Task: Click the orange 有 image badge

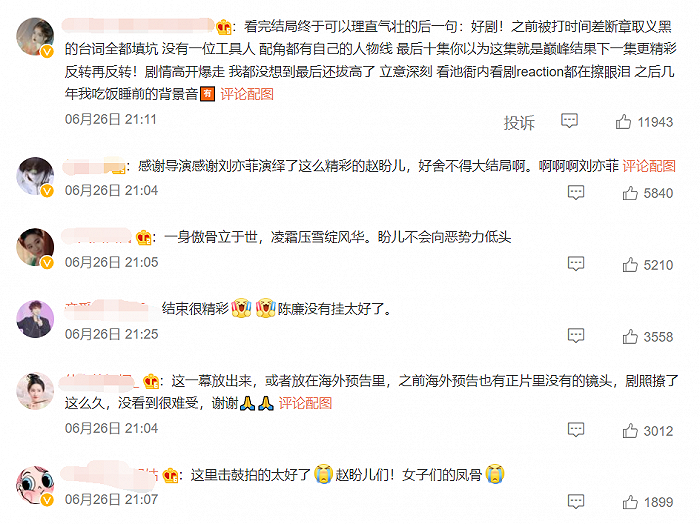Action: click(x=208, y=94)
